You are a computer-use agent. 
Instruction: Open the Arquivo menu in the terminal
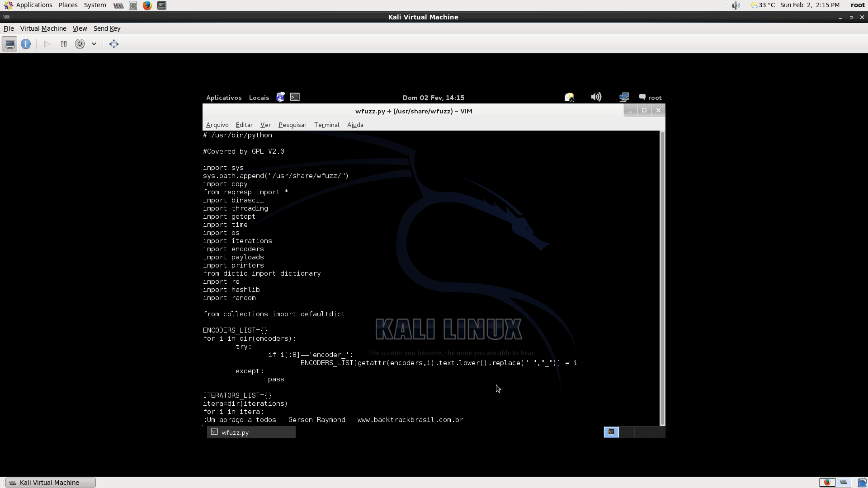click(217, 125)
